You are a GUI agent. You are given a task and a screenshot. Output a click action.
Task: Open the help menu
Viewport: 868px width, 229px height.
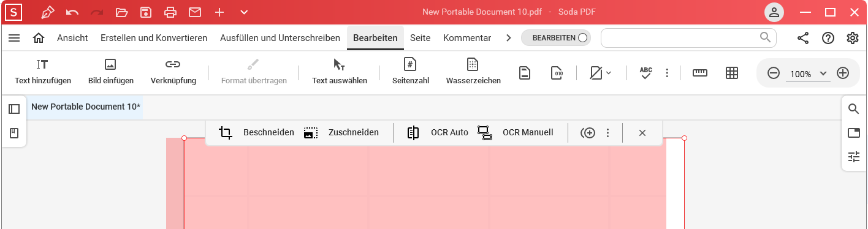tap(828, 38)
